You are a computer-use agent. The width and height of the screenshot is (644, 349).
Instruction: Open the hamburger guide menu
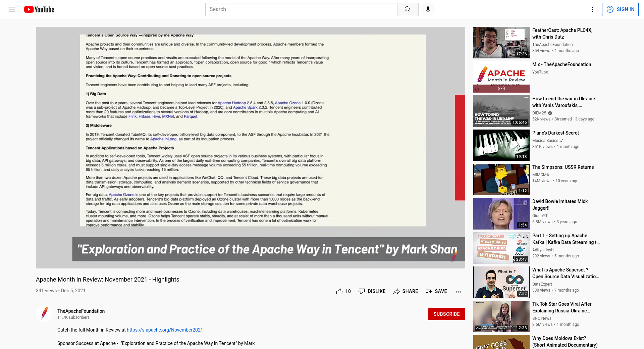tap(12, 9)
